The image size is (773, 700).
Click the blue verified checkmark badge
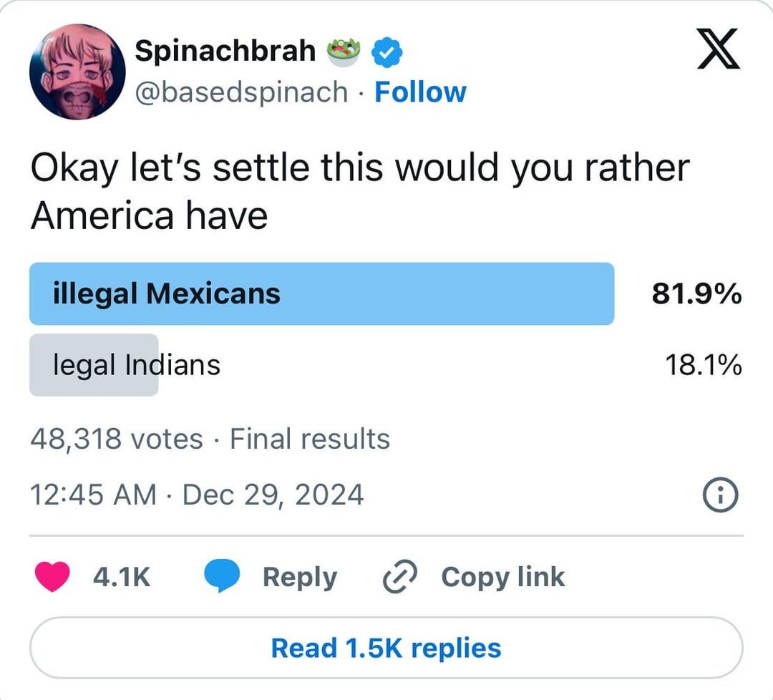[x=389, y=52]
